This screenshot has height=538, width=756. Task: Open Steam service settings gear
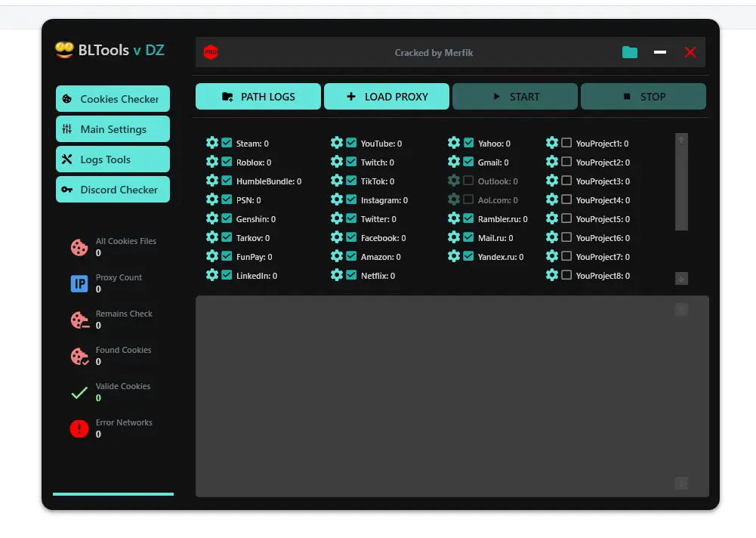point(212,143)
